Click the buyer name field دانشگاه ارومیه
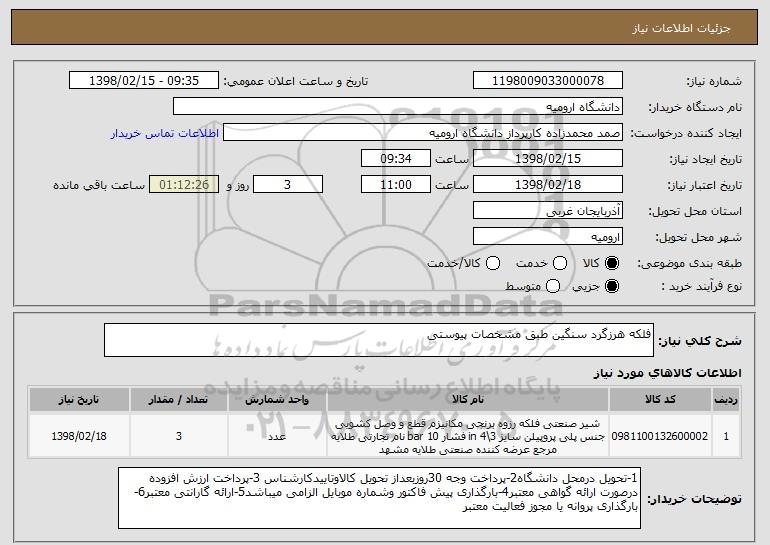This screenshot has width=770, height=545. (x=398, y=107)
